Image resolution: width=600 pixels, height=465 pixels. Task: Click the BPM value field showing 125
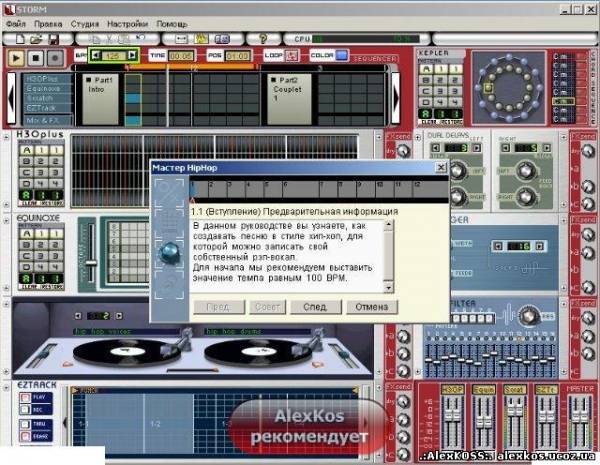[114, 56]
